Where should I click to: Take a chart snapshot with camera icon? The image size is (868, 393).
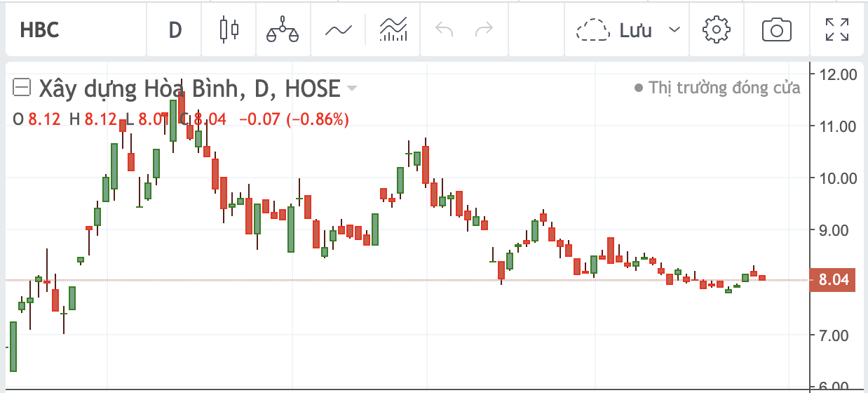point(776,30)
